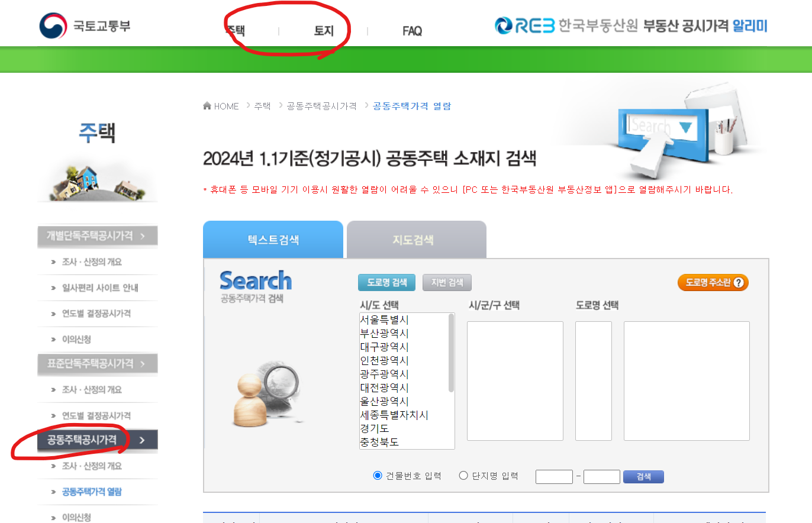The height and width of the screenshot is (523, 812).
Task: Click the first building number input field
Action: pos(554,476)
